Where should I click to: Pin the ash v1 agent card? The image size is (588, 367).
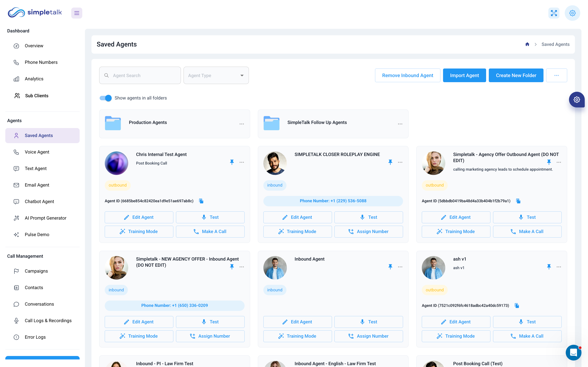coord(549,266)
